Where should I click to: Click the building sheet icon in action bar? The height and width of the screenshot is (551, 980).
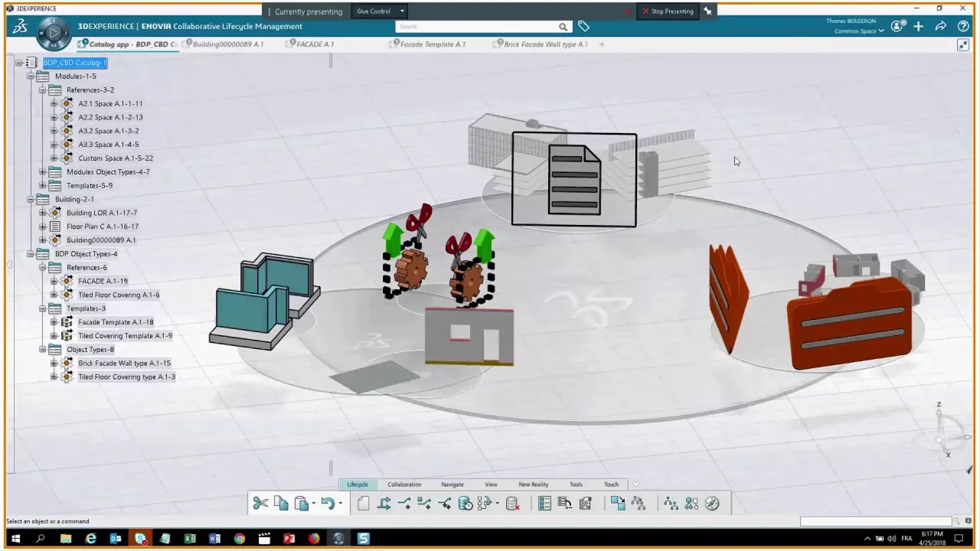pyautogui.click(x=586, y=504)
